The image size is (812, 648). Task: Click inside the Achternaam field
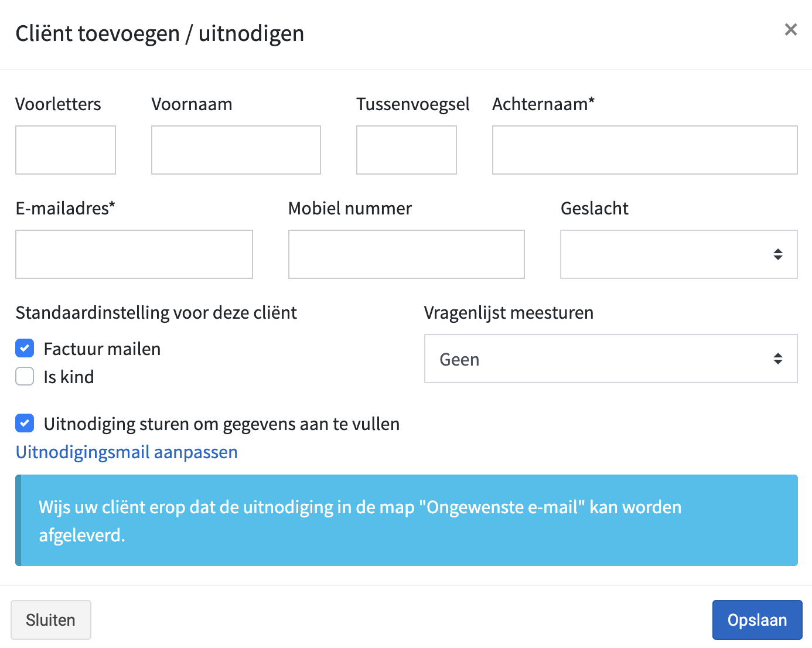coord(644,149)
